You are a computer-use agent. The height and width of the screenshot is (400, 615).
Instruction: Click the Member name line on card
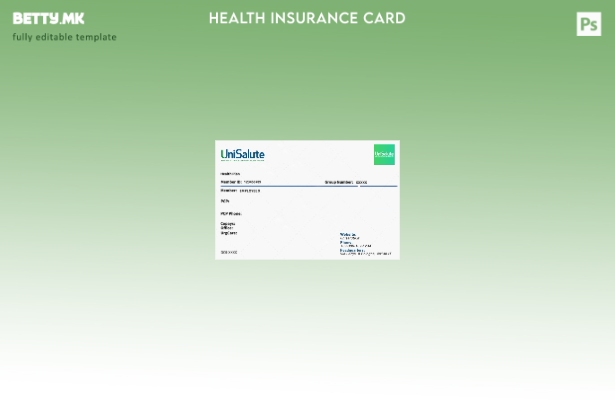click(x=240, y=190)
